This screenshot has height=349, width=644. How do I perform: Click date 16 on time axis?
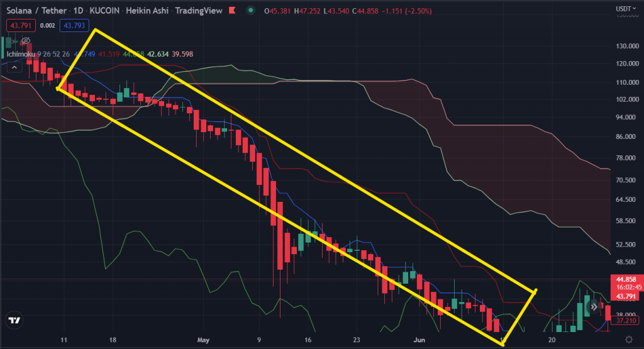tap(308, 340)
